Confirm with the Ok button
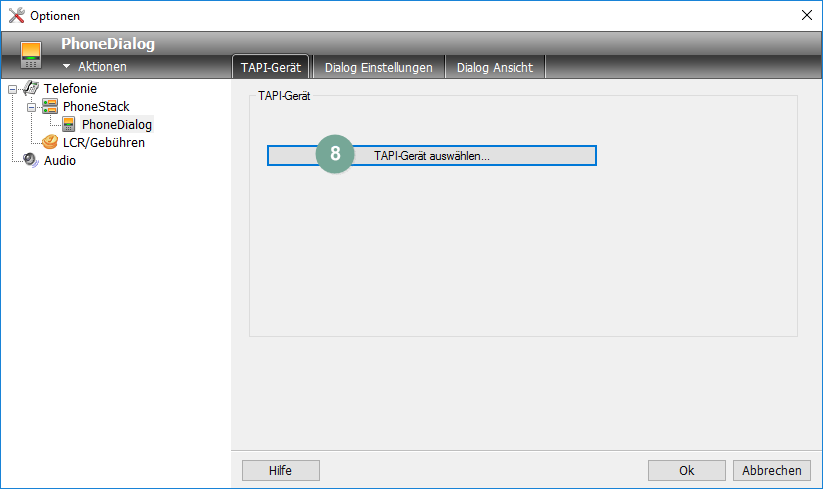 686,470
